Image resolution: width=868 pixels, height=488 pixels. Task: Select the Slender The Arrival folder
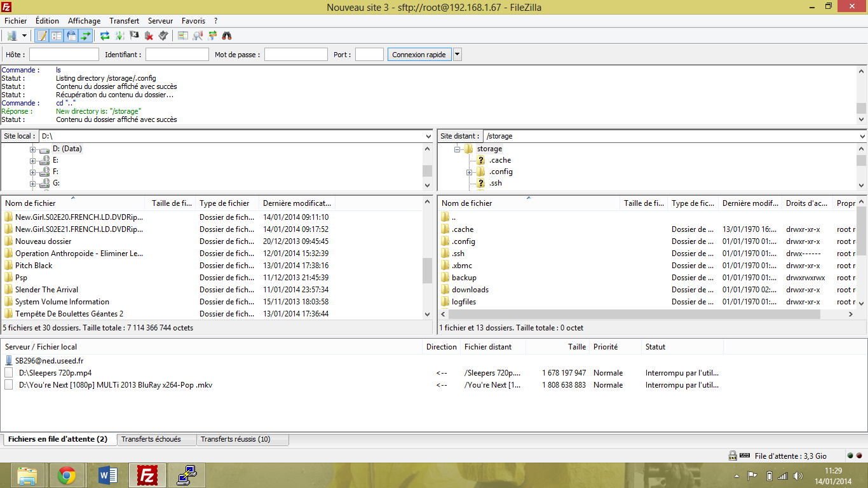coord(46,290)
